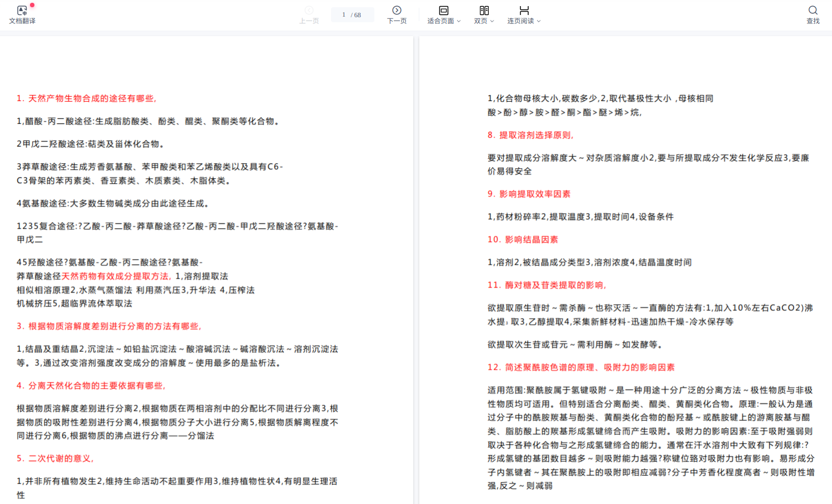Click heading '12. 简述聚酰胺色谱的原理'

581,367
